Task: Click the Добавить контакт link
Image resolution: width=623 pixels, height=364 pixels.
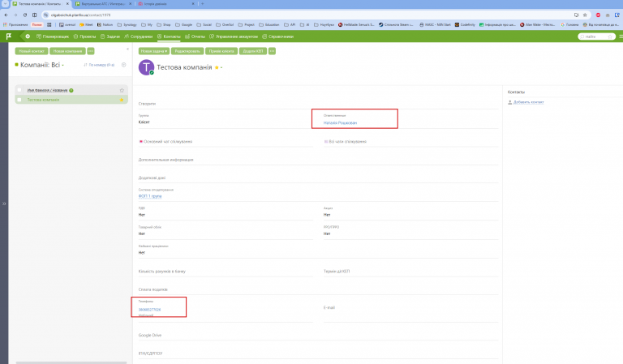Action: pos(528,102)
